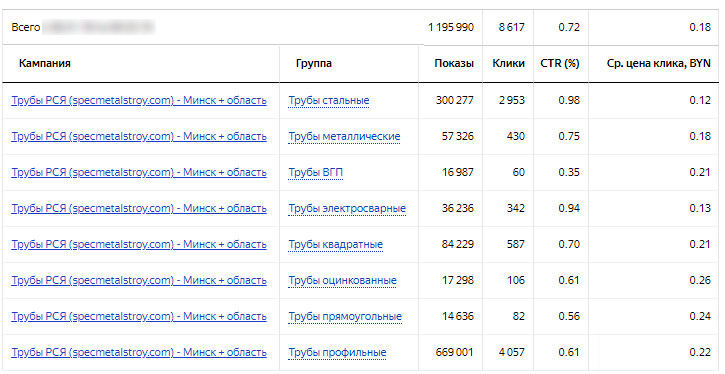Viewport: 725px width, 374px height.
Task: Select total impressions value 1 195 990
Action: tap(451, 27)
